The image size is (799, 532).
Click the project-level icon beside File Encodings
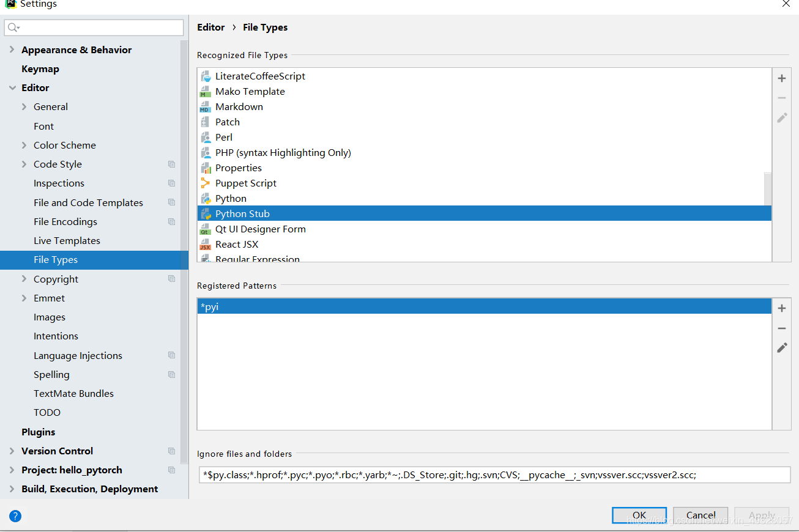point(172,222)
